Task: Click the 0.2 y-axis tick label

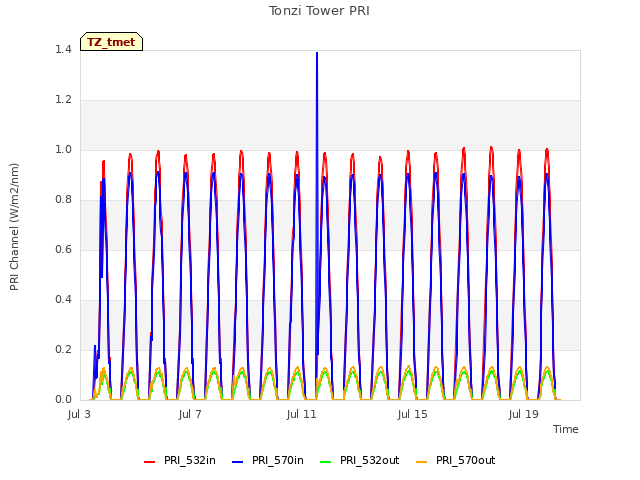Action: 64,350
